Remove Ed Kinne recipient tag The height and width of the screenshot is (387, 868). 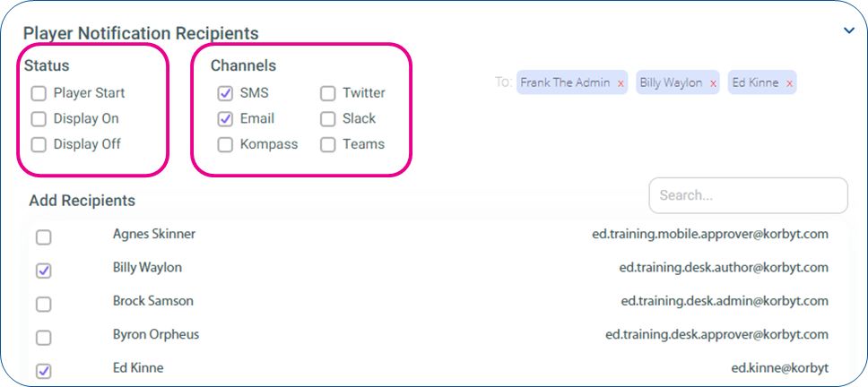tap(789, 83)
